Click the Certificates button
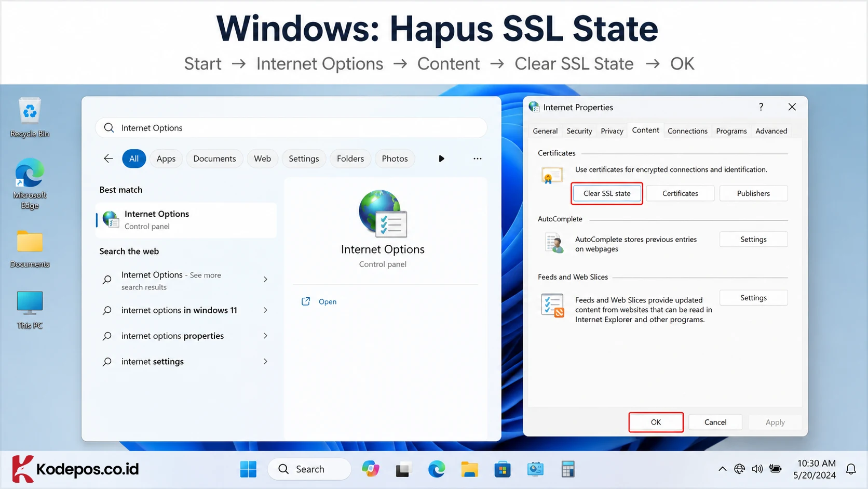 680,193
